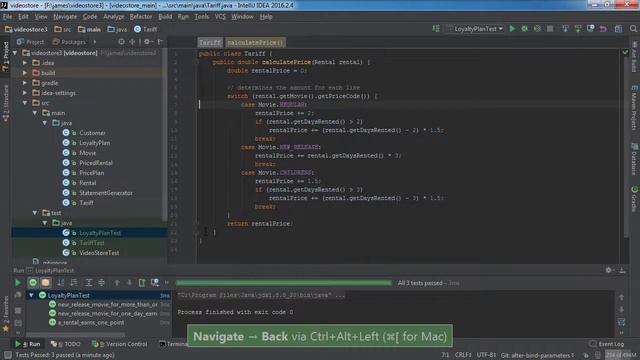Open the TODO tool window

(66, 344)
